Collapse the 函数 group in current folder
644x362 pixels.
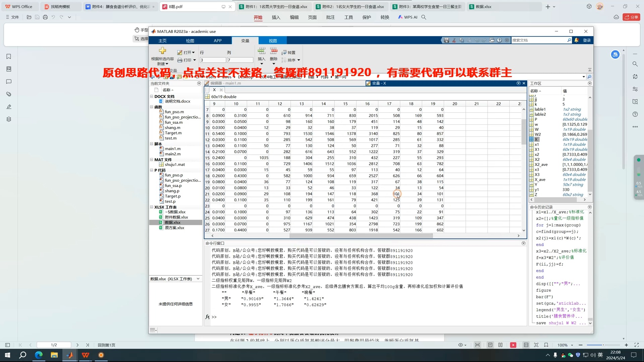(x=151, y=107)
